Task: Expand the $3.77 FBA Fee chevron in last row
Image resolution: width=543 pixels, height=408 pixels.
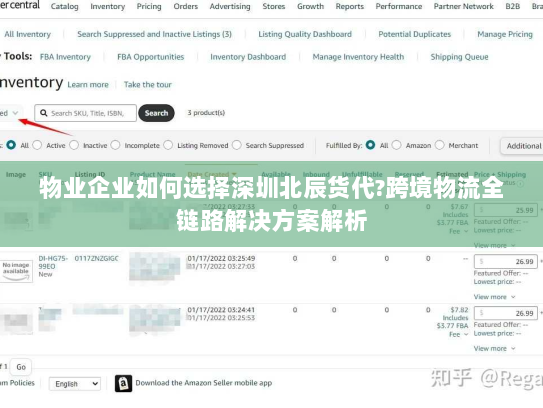Action: [x=466, y=334]
